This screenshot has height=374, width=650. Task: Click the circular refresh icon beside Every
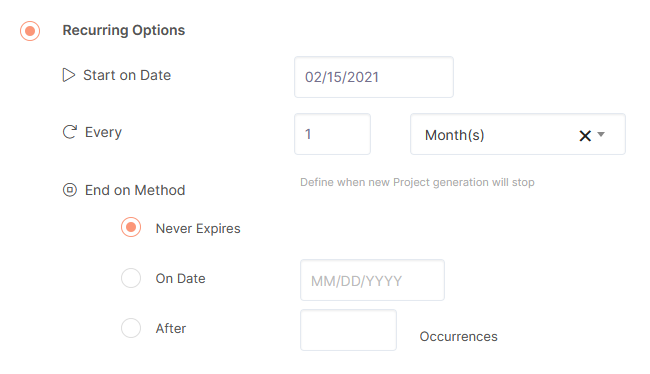point(70,132)
